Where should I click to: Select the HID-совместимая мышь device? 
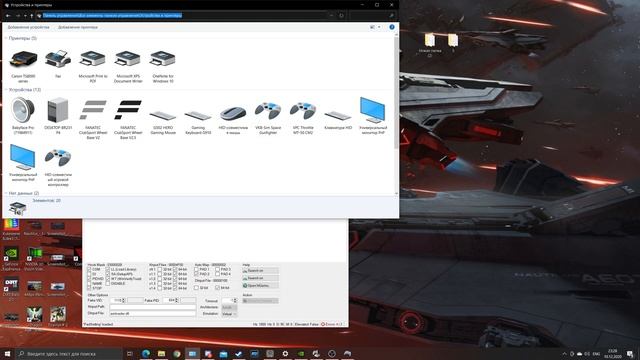[x=233, y=119]
